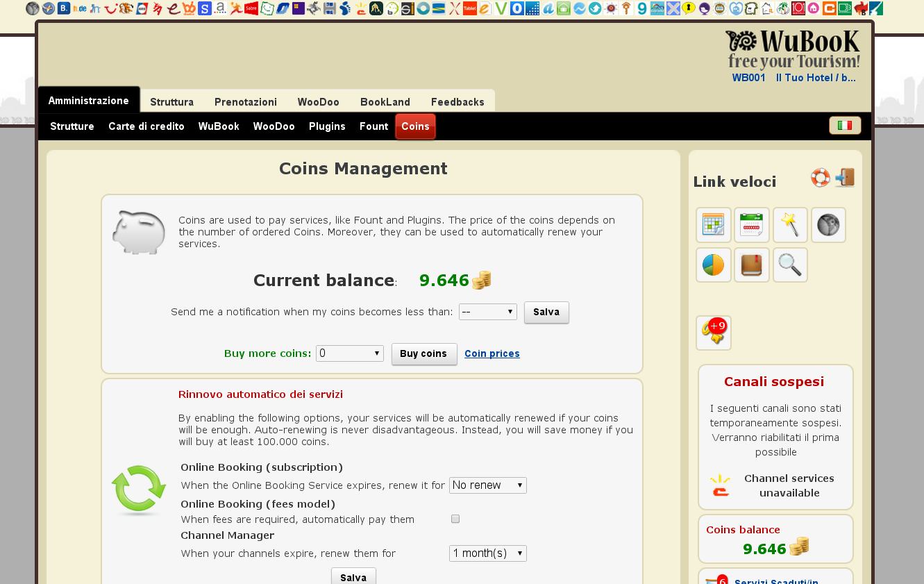Screen dimensions: 924x584
Task: Click the Booking.com 'B.' channel icon
Action: pos(64,8)
